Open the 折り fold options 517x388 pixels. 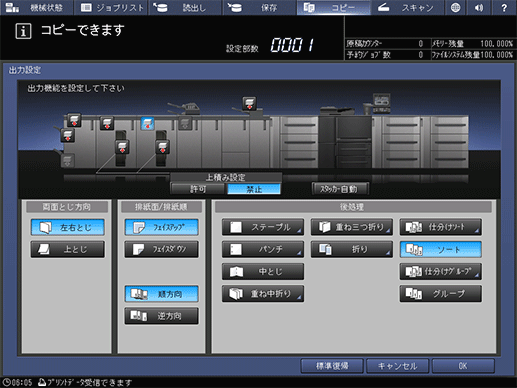(352, 249)
